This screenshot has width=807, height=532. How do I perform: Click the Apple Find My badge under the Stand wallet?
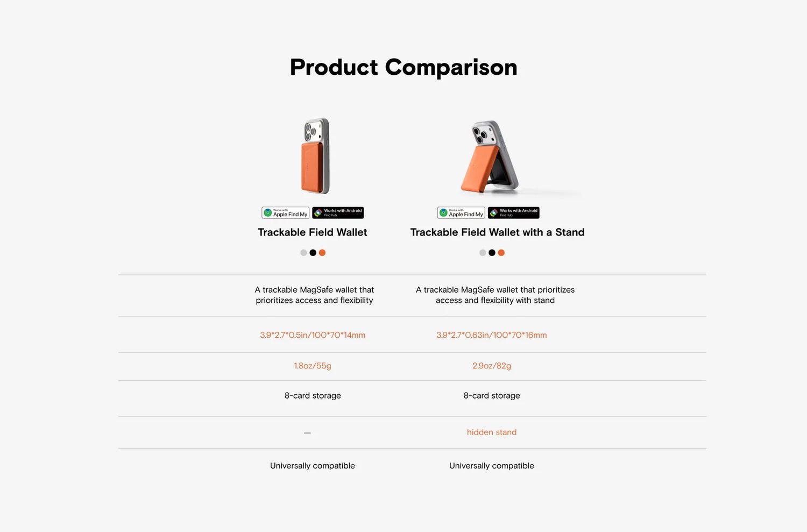click(461, 213)
